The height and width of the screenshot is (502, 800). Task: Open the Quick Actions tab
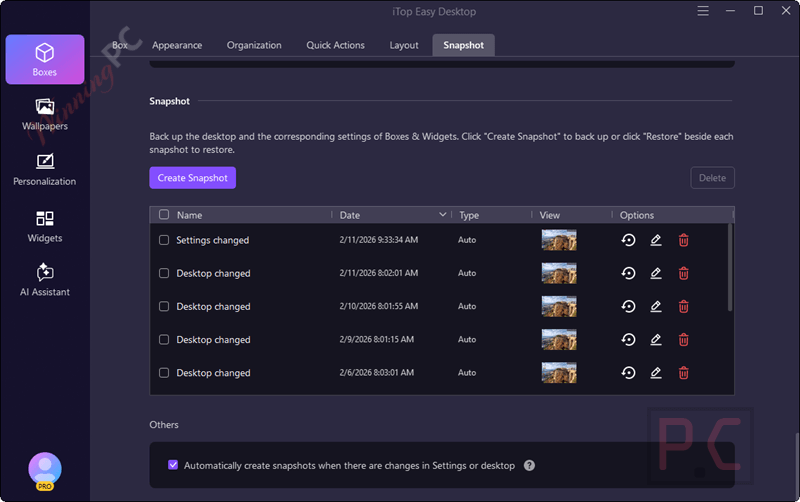(x=335, y=45)
